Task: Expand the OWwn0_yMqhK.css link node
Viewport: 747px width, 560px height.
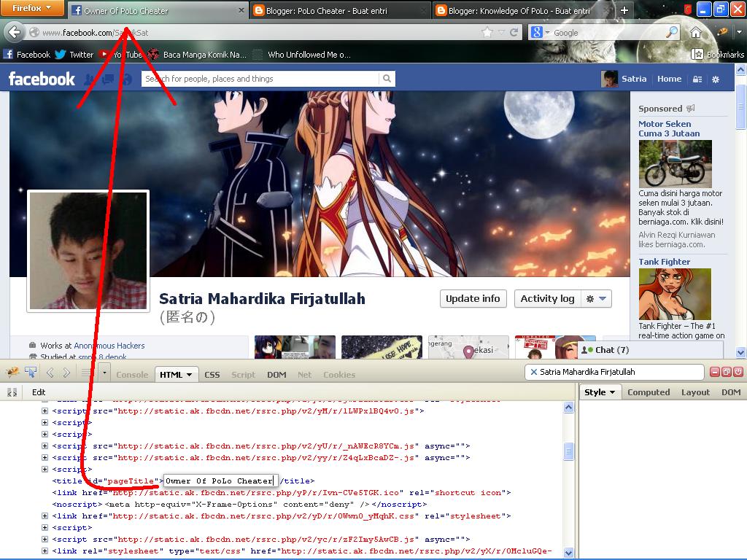Action: pyautogui.click(x=44, y=516)
